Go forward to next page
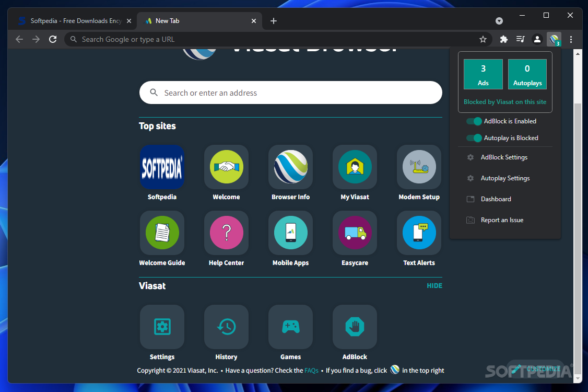The height and width of the screenshot is (392, 588). pyautogui.click(x=36, y=39)
